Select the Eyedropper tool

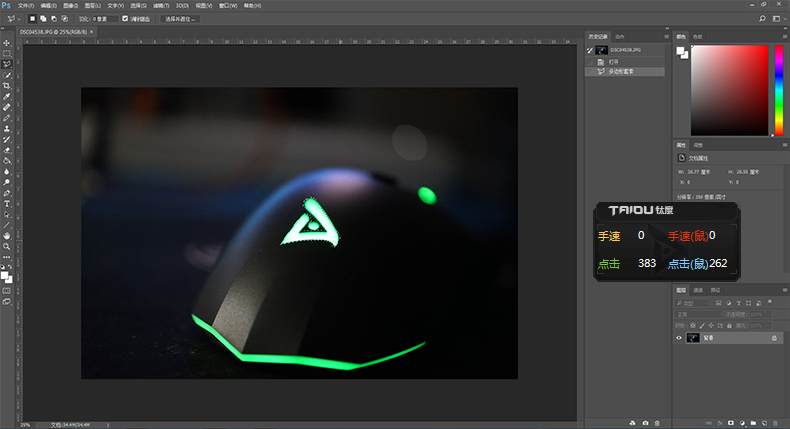[x=7, y=96]
